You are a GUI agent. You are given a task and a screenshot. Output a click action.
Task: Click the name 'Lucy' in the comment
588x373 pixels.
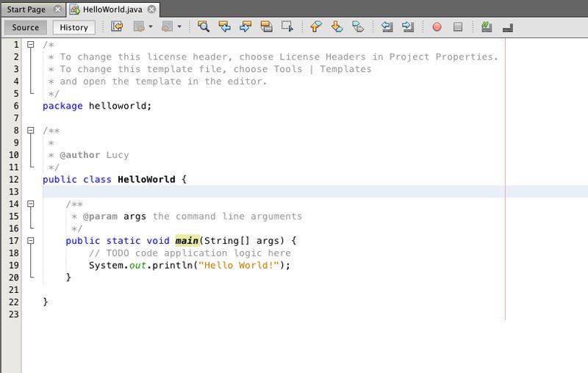tap(118, 155)
